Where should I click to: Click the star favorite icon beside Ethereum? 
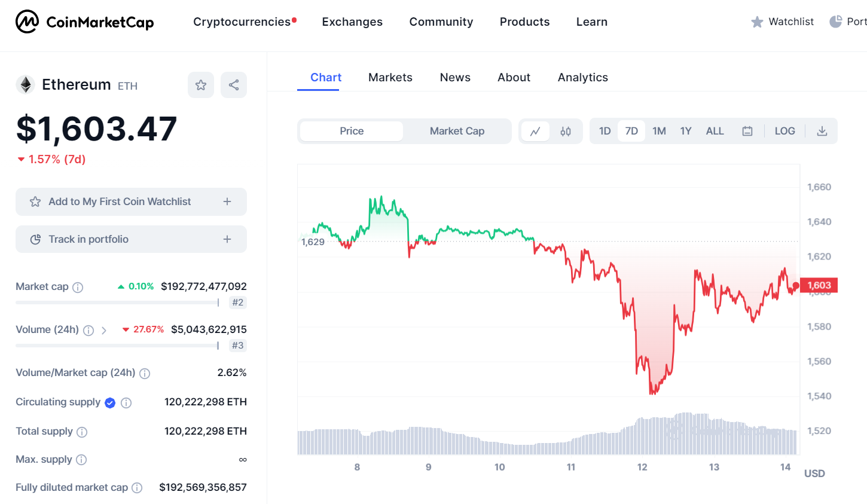(x=201, y=85)
